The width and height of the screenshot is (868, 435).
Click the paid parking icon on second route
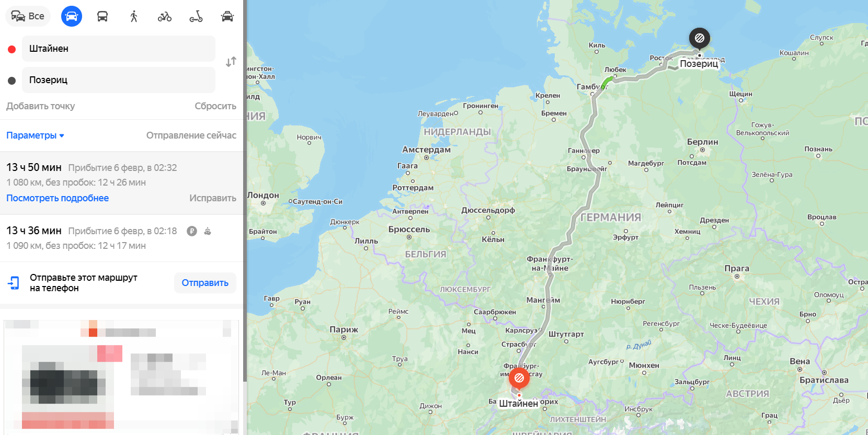[x=192, y=231]
